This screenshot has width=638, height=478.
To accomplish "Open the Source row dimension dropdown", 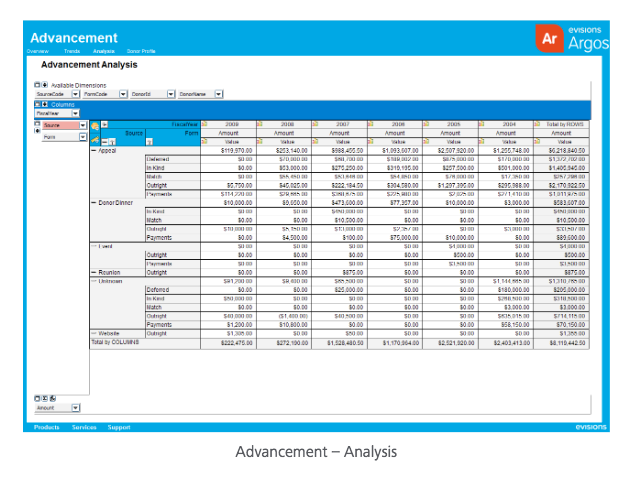I will tap(83, 125).
